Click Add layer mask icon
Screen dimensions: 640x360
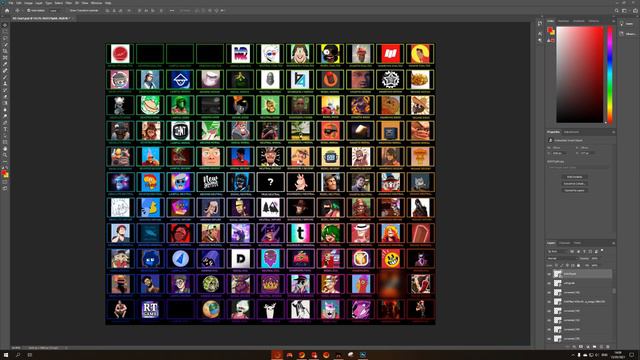(x=581, y=347)
